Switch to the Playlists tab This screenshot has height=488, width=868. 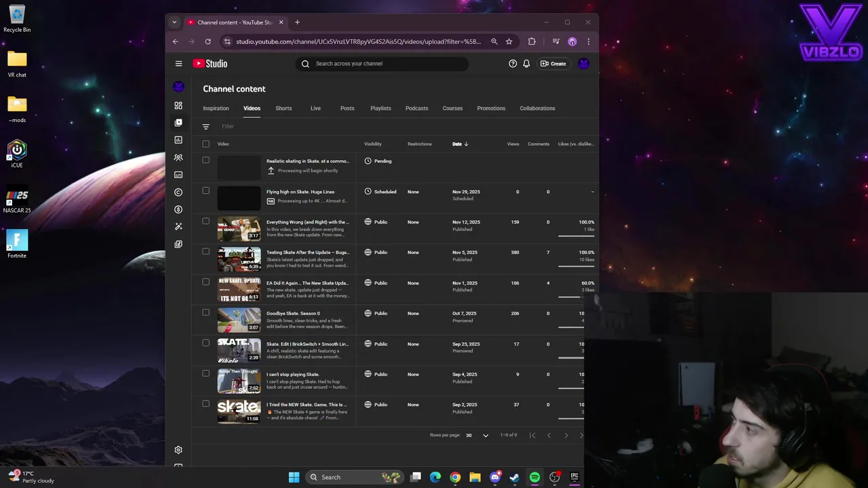380,108
